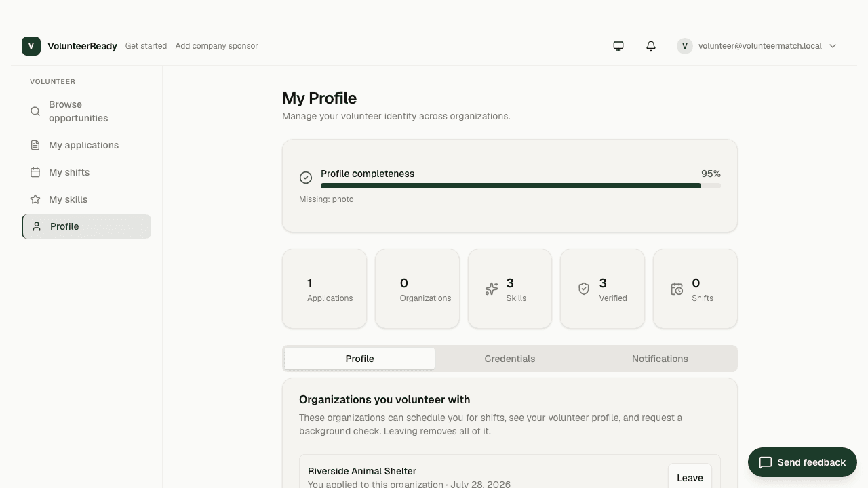This screenshot has width=868, height=488.
Task: Click the 'Profile completeness' label
Action: coord(368,174)
